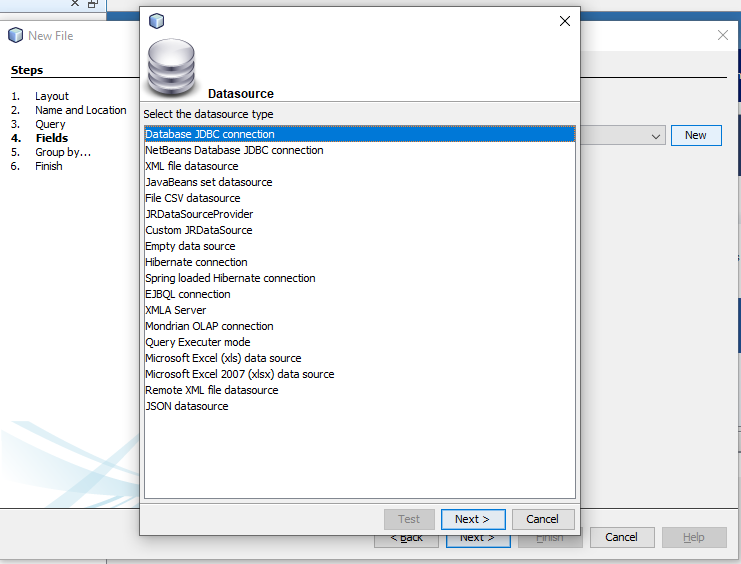The image size is (741, 564).
Task: Click Next in Datasource dialog
Action: [473, 520]
